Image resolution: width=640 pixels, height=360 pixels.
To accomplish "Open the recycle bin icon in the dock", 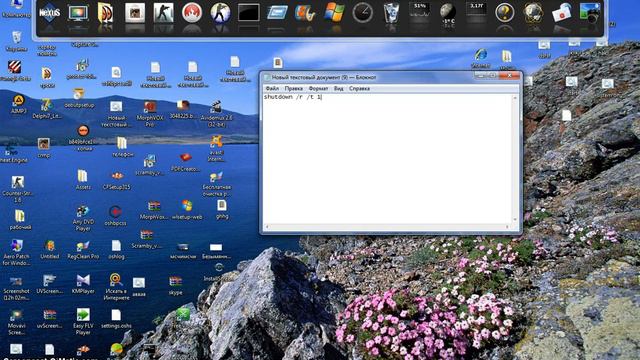I will click(391, 13).
